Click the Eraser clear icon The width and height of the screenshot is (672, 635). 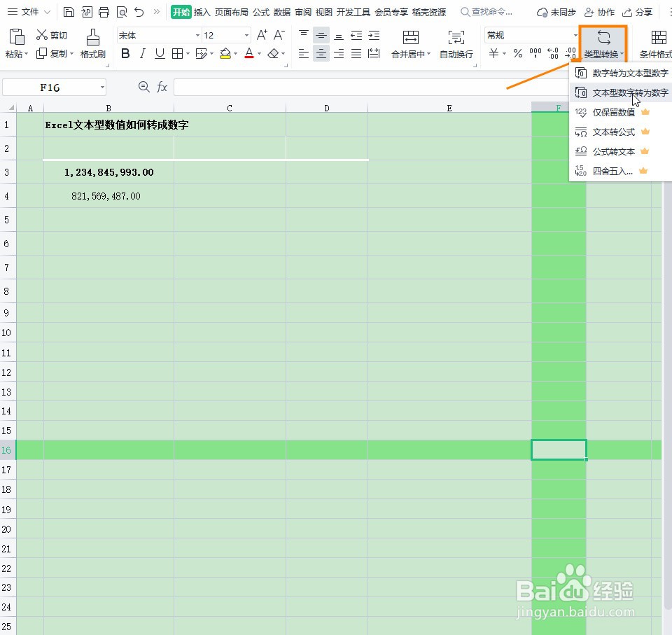273,54
